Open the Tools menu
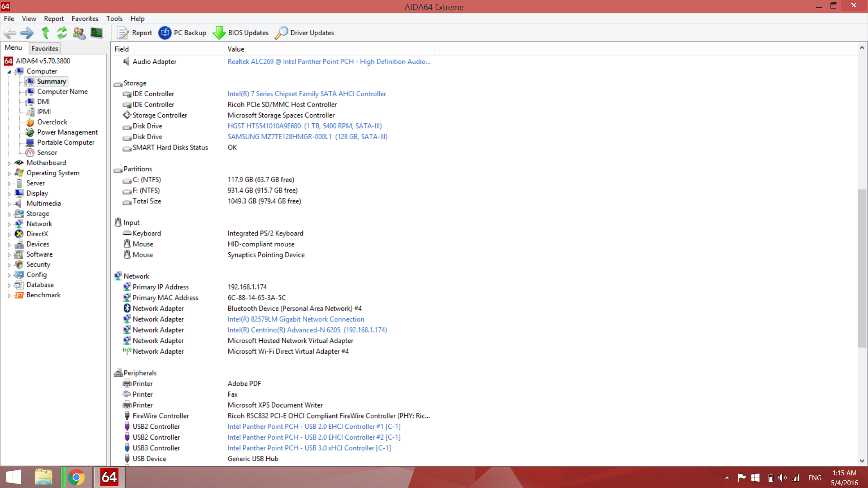Screen dimensions: 868x488 point(114,19)
